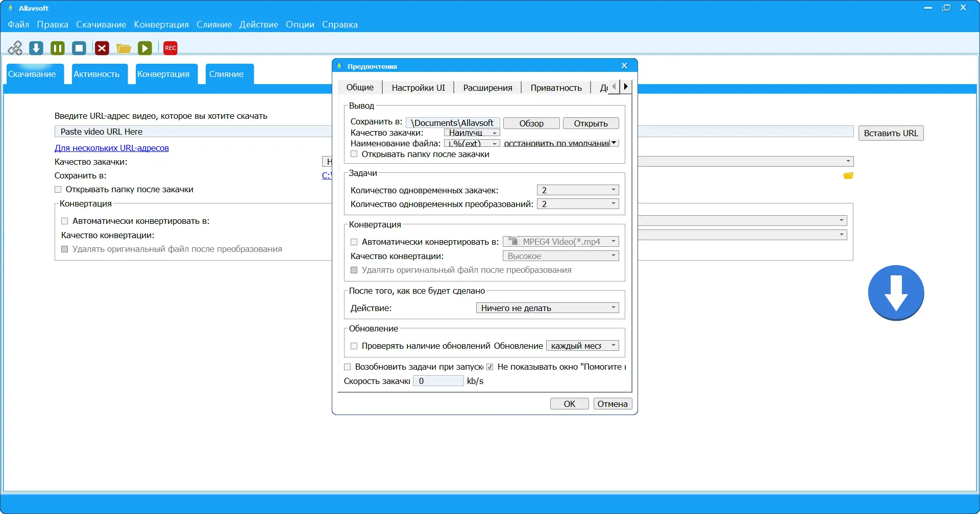Click the 'Отмена' button

pyautogui.click(x=612, y=404)
